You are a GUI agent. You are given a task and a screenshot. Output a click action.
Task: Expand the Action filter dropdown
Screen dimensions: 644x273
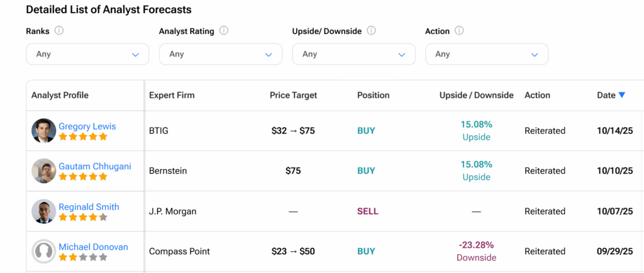pyautogui.click(x=487, y=54)
